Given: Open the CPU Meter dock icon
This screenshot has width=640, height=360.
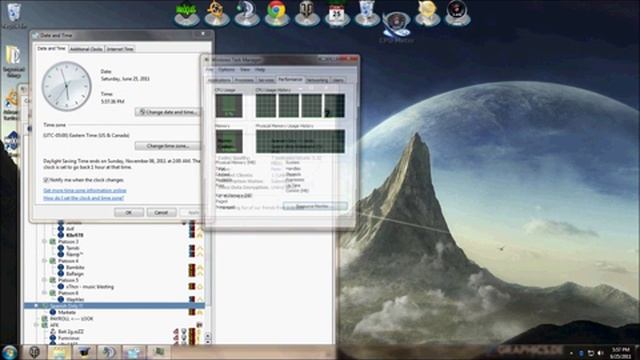Looking at the screenshot, I should pos(396,24).
